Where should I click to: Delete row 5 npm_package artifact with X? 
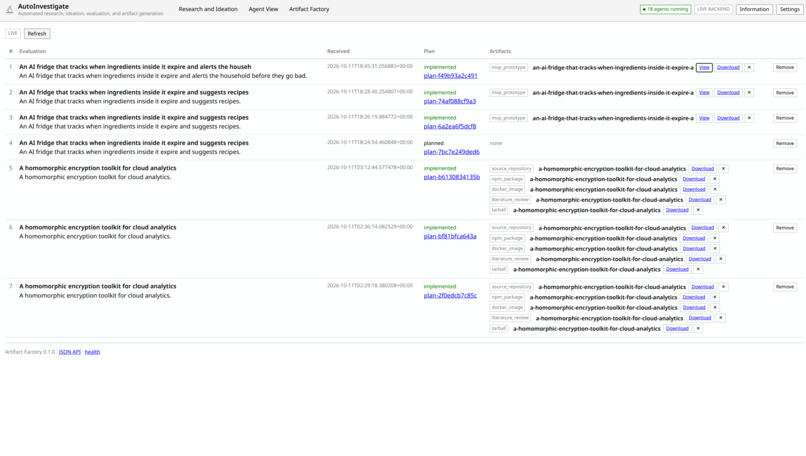pyautogui.click(x=715, y=179)
